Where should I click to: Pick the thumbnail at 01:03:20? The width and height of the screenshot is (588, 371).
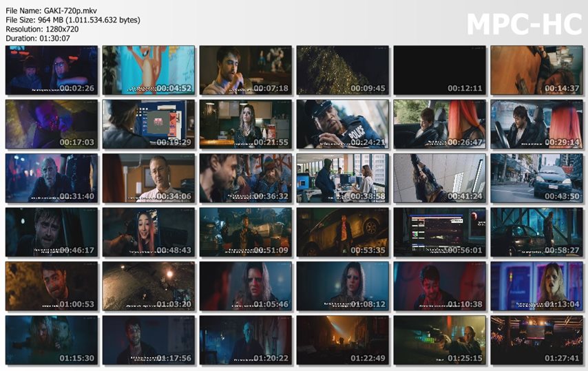tap(149, 286)
